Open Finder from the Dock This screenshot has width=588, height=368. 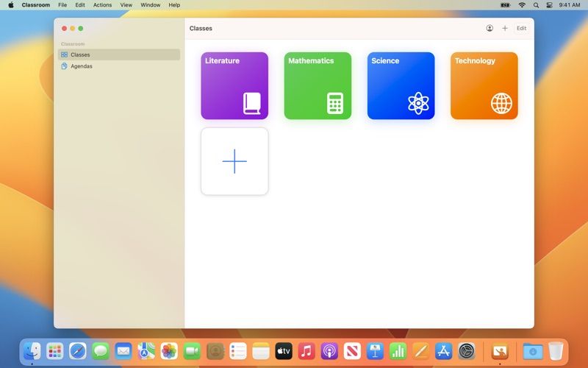32,352
